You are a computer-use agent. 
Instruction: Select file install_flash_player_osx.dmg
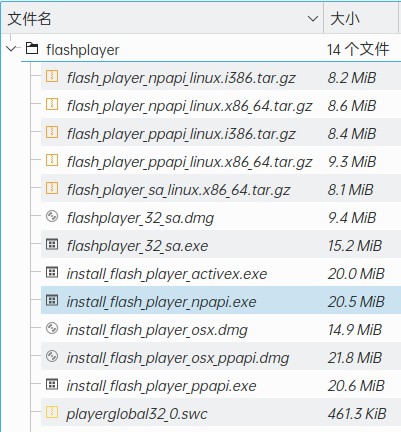[157, 330]
